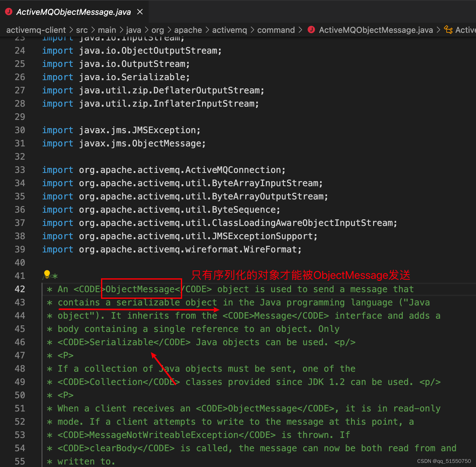
Task: Click the Java icon in the breadcrumb
Action: (x=311, y=30)
